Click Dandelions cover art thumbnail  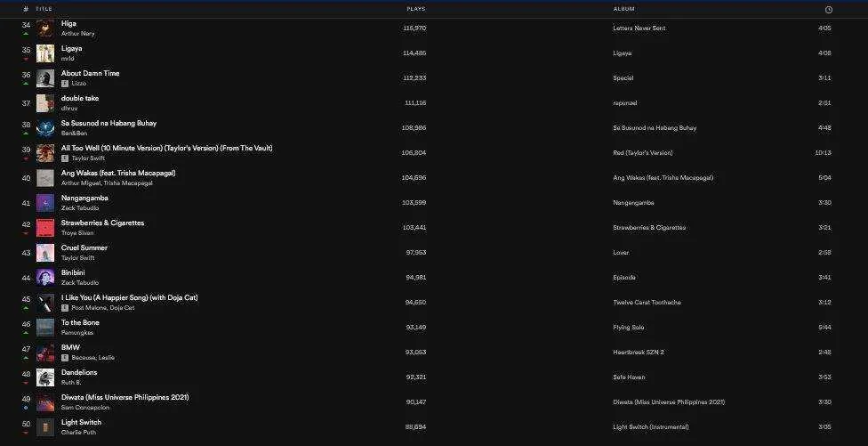coord(45,377)
